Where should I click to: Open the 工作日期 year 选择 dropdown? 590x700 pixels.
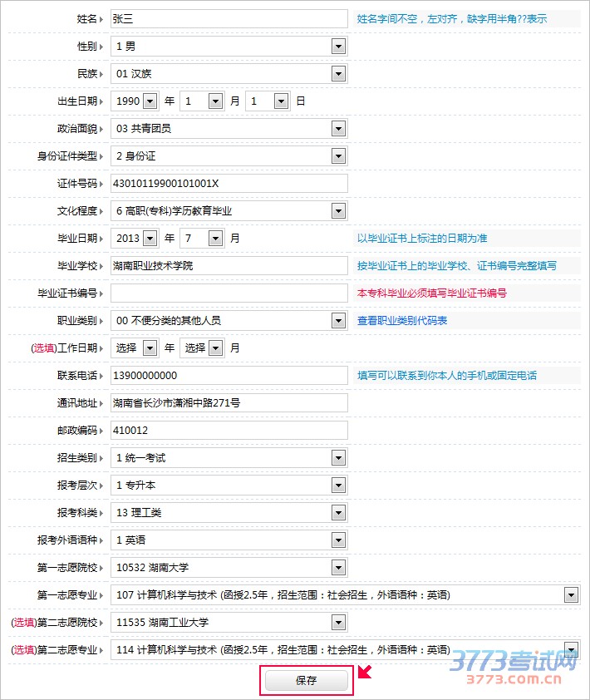coord(135,348)
